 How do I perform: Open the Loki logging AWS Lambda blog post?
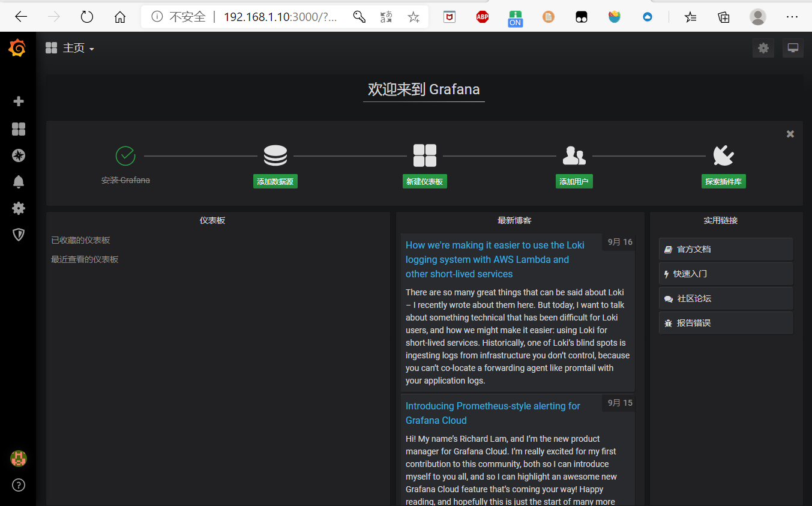coord(495,259)
